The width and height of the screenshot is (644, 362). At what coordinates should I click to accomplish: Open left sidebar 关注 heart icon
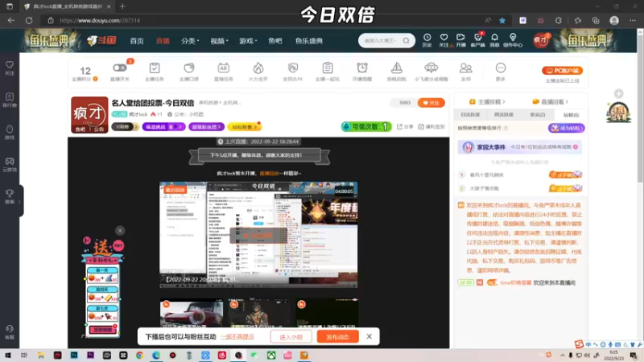click(x=10, y=68)
